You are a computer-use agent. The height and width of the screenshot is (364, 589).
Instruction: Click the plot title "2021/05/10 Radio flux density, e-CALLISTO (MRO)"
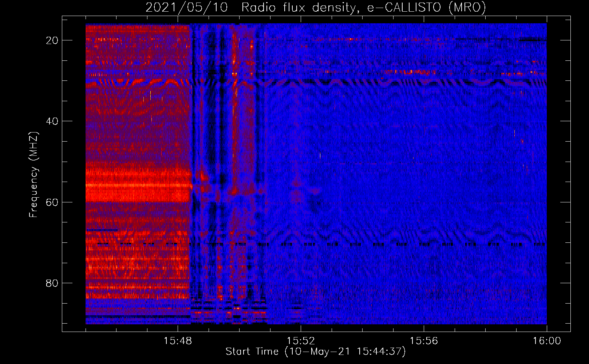[x=316, y=7]
